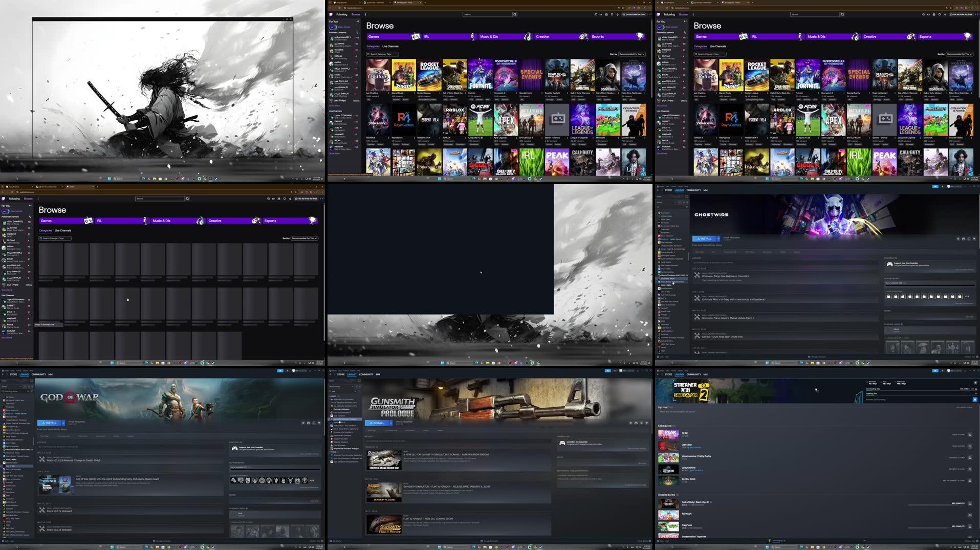Open the January 9, 2025 news thumbnail in Gunsmith frame

384,492
